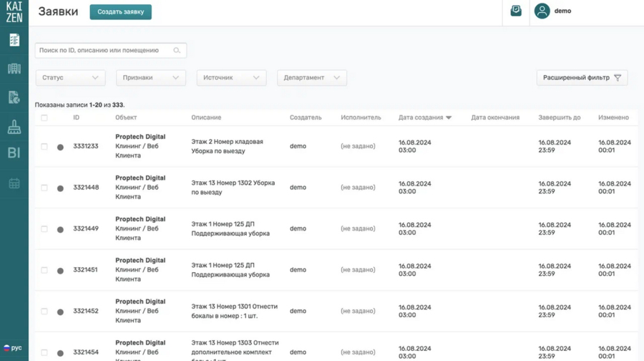This screenshot has width=644, height=361.
Task: Open the Расширенный фильтр button
Action: (x=581, y=78)
